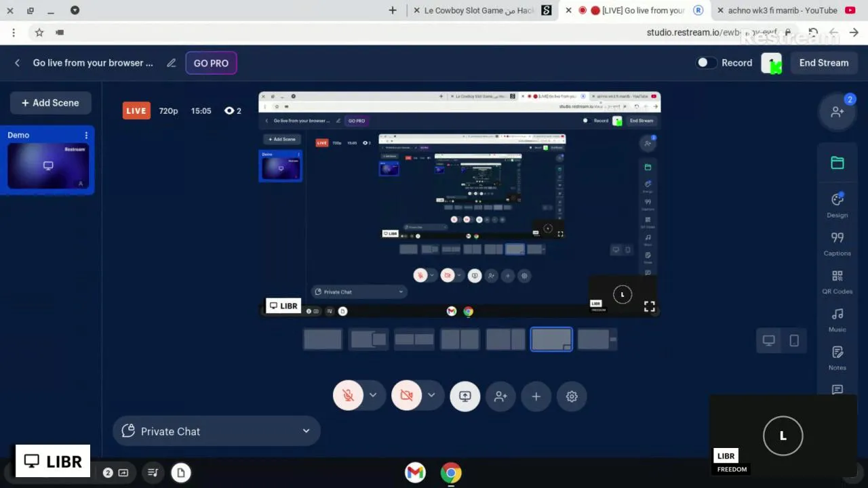Open the Design panel
Image resolution: width=868 pixels, height=488 pixels.
click(837, 205)
